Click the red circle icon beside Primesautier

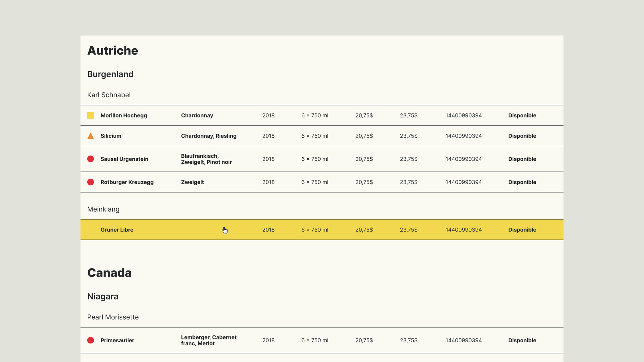pos(91,340)
